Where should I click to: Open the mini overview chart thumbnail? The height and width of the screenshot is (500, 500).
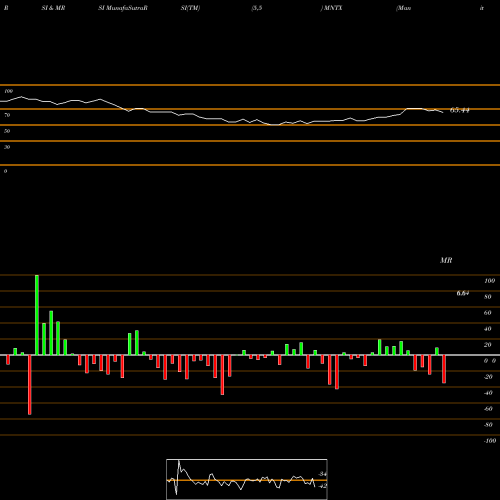tap(247, 479)
